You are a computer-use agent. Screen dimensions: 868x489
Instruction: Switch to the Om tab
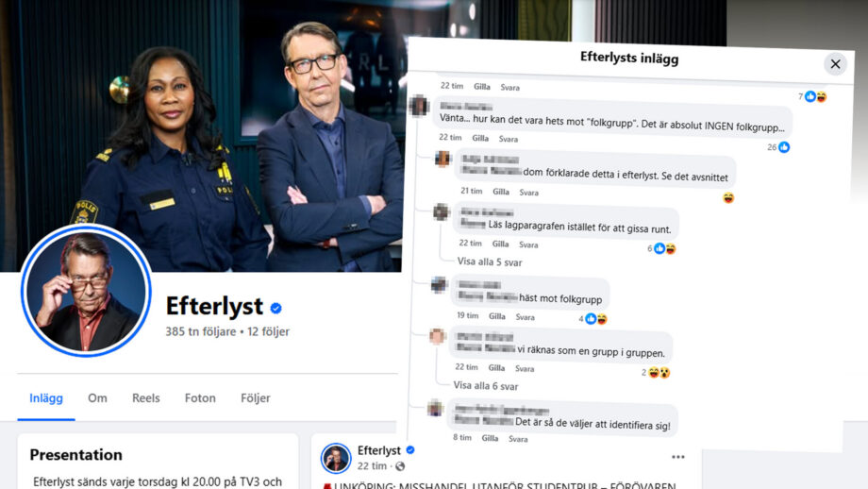[97, 398]
